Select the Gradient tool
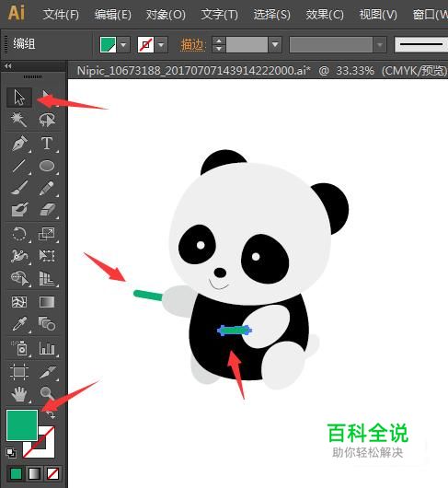This screenshot has width=448, height=488. (x=47, y=302)
